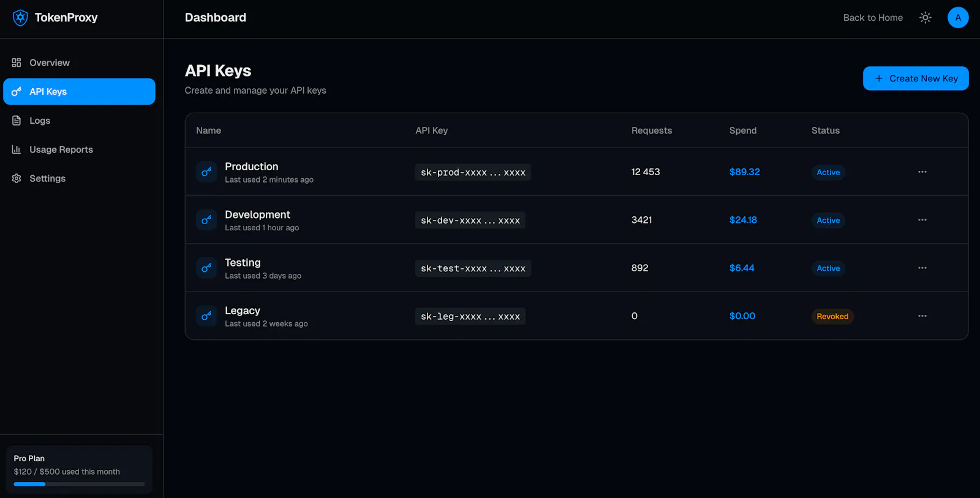Click the Overview grid icon
This screenshot has width=980, height=498.
click(17, 62)
